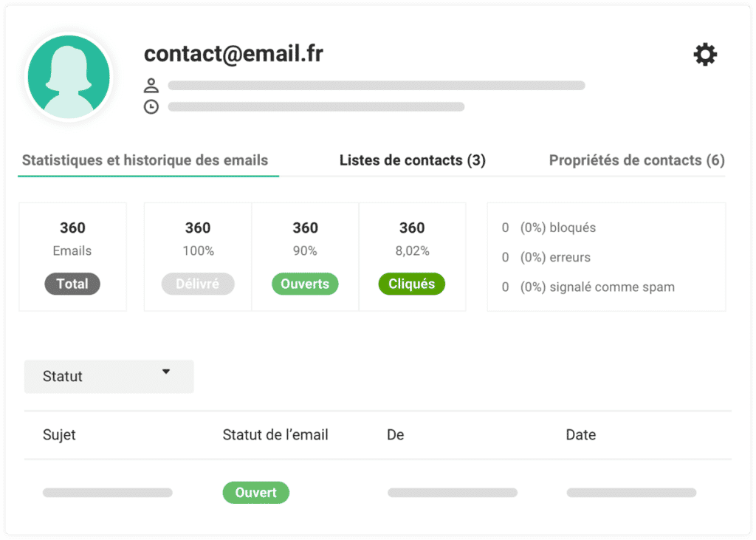The height and width of the screenshot is (540, 756).
Task: Click the contact avatar picture
Action: click(x=69, y=77)
